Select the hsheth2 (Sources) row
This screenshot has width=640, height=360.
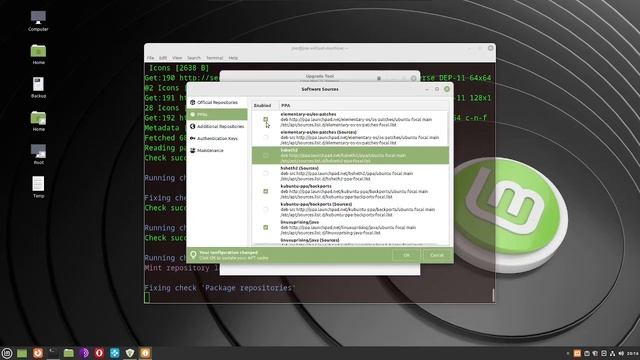point(350,173)
